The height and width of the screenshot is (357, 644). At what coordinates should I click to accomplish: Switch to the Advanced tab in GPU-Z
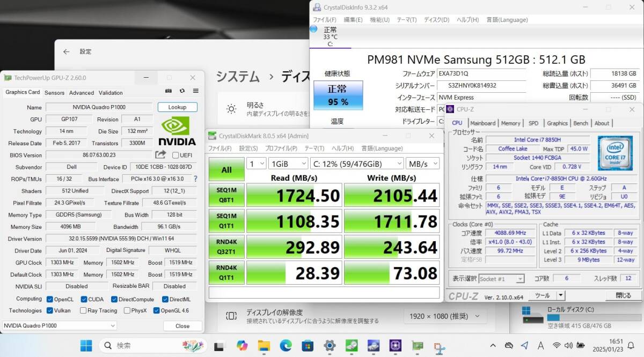tap(82, 93)
